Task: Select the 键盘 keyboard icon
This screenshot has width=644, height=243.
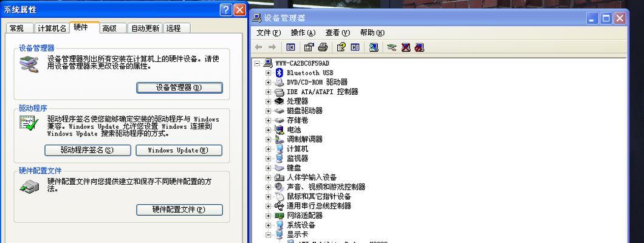Action: [279, 168]
